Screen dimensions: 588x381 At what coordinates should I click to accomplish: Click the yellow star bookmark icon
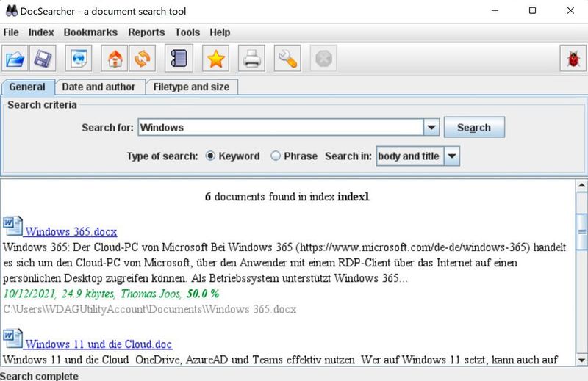pyautogui.click(x=215, y=59)
